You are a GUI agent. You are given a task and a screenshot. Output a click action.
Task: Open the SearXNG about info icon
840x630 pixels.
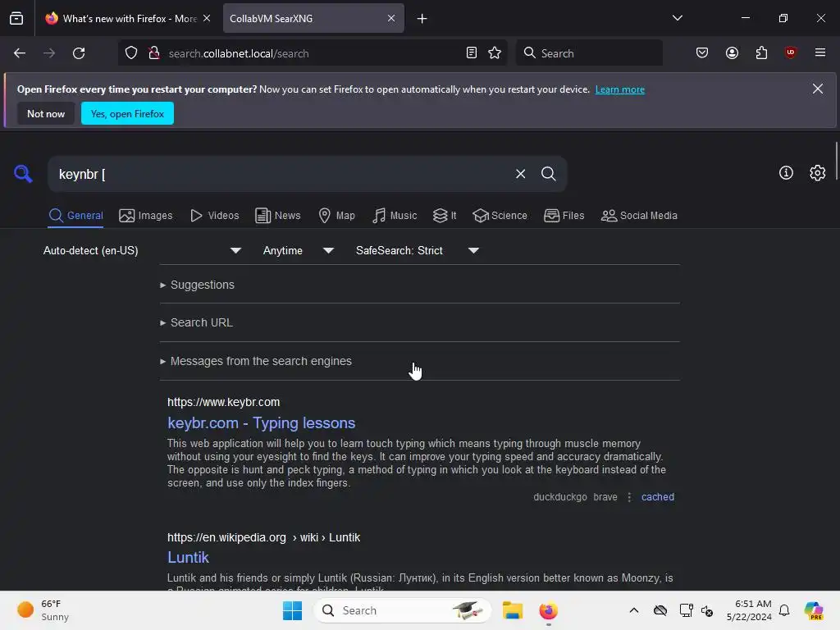786,173
